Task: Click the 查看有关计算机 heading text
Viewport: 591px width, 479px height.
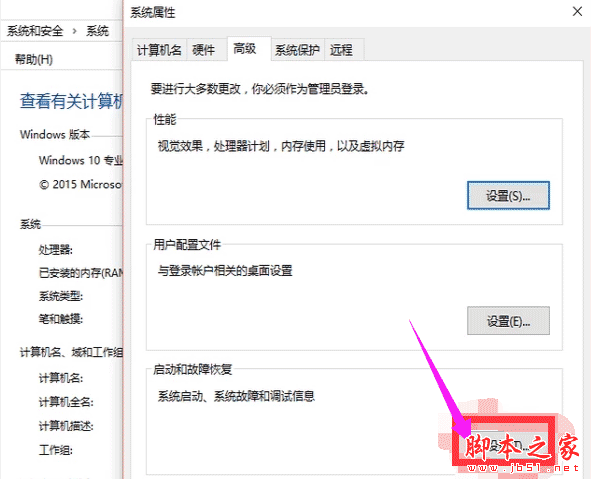Action: click(x=71, y=101)
